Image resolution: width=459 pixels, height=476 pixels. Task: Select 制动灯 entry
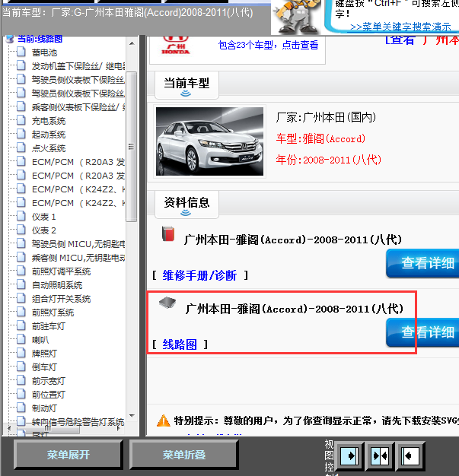(x=44, y=408)
